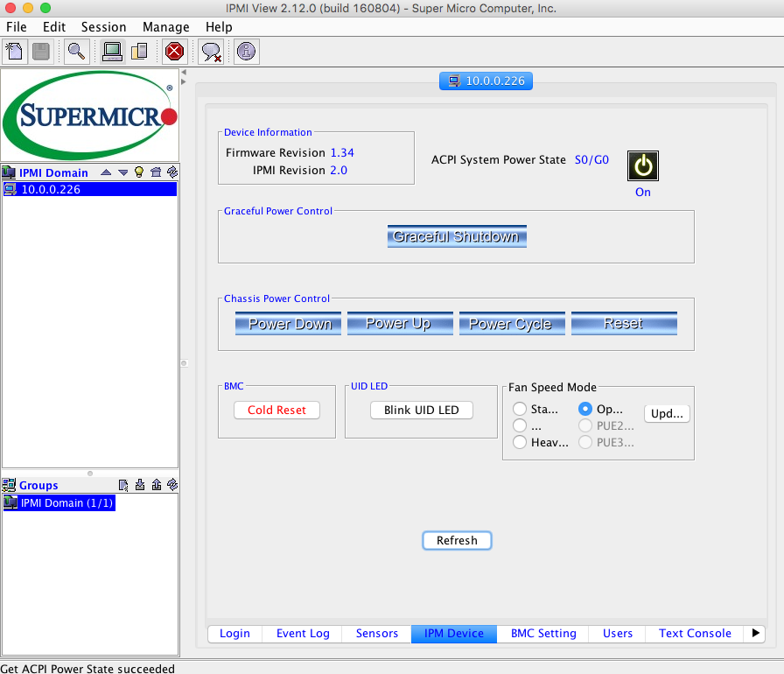Select IPMI Domain (1/1) in Groups list
The image size is (784, 674).
(x=59, y=503)
